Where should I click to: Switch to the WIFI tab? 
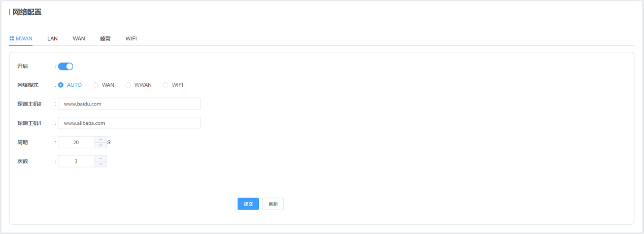click(131, 39)
